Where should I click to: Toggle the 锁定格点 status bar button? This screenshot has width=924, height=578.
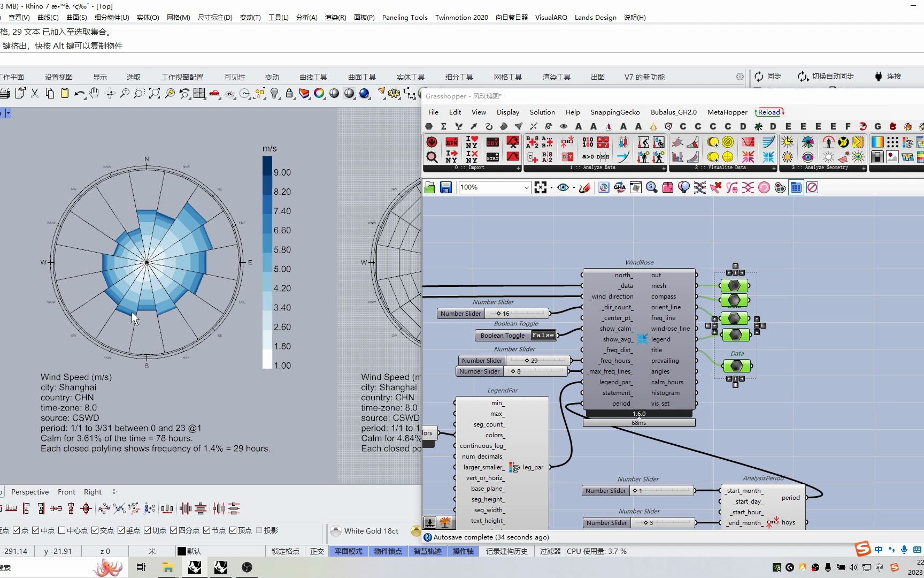pyautogui.click(x=286, y=551)
